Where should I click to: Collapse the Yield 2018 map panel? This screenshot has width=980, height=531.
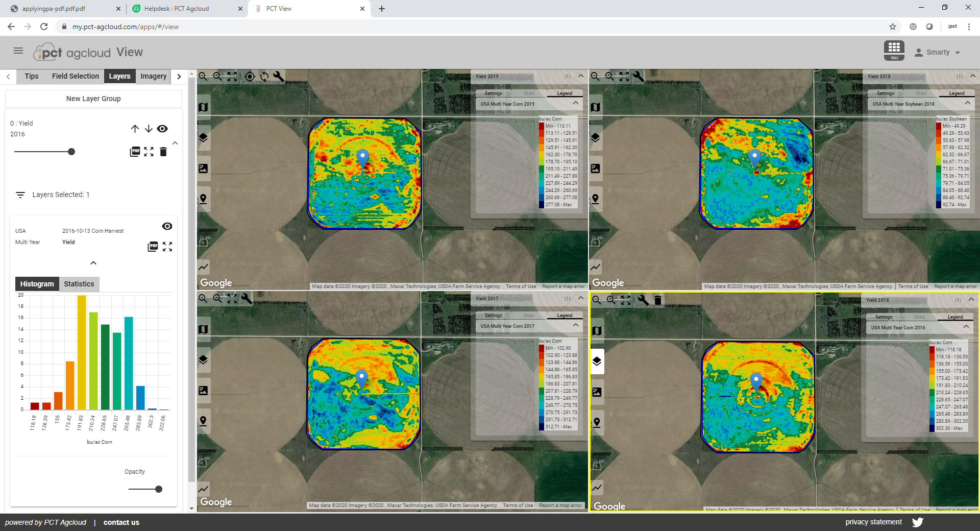click(x=973, y=76)
